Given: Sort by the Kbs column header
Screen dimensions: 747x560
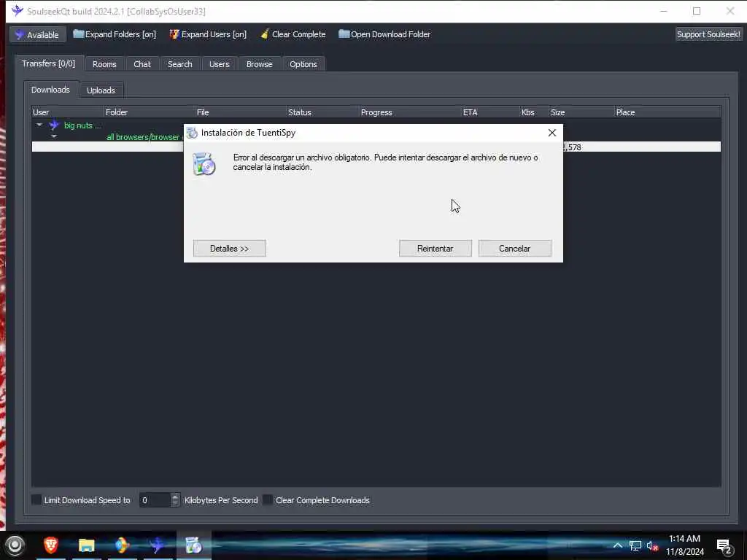Looking at the screenshot, I should (x=534, y=112).
